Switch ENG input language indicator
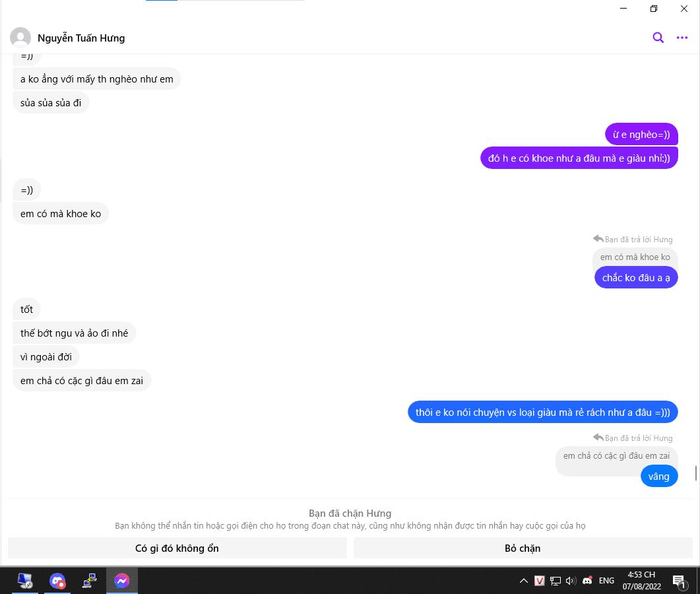 point(606,581)
